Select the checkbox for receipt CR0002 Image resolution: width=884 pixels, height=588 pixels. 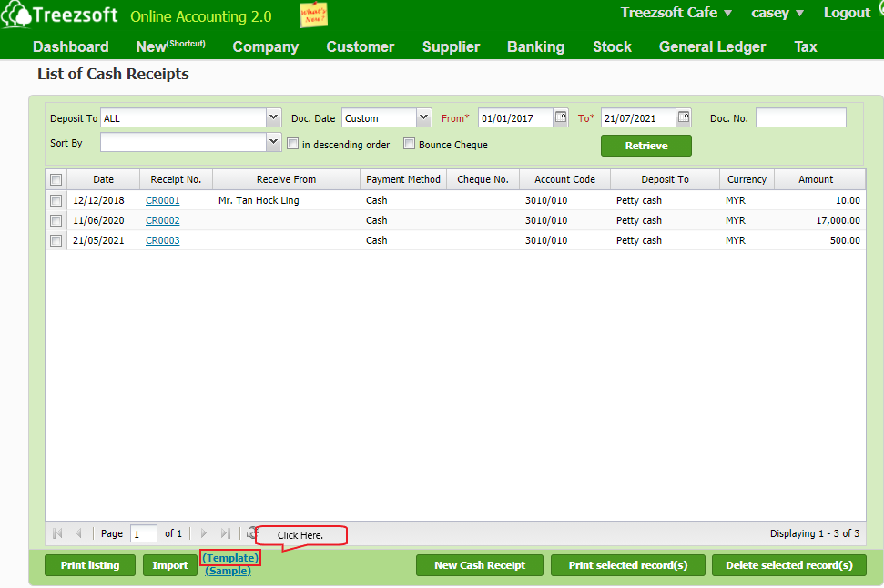tap(56, 220)
